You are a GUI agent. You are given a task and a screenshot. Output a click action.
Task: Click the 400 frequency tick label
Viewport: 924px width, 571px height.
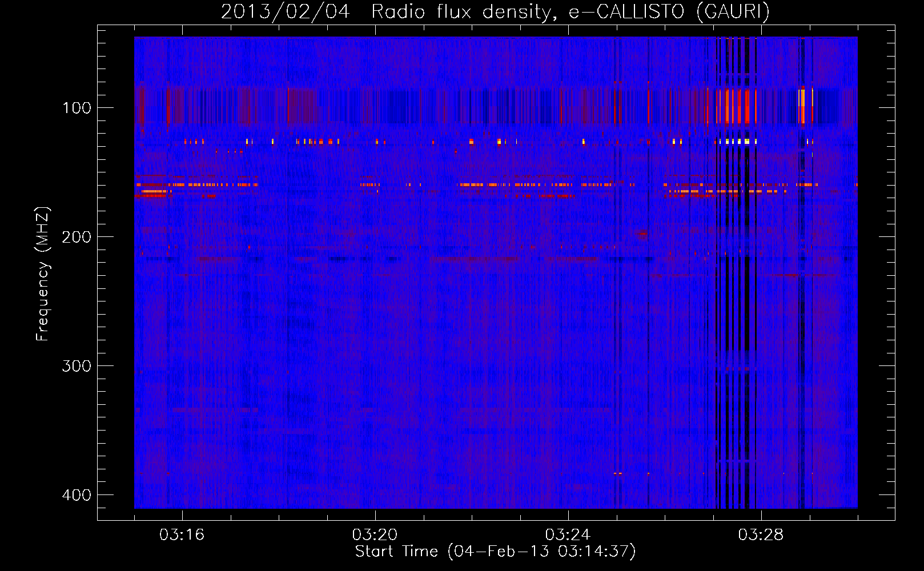pos(77,495)
